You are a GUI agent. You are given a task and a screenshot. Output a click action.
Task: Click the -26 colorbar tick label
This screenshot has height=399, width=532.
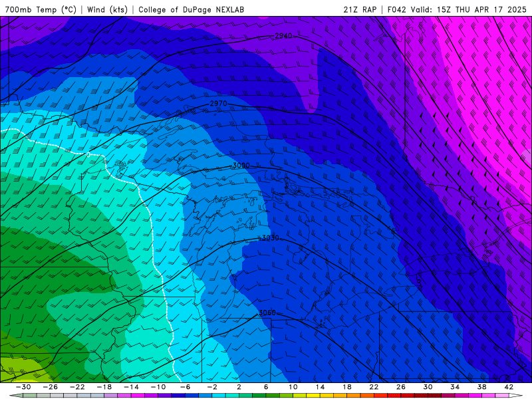(51, 387)
